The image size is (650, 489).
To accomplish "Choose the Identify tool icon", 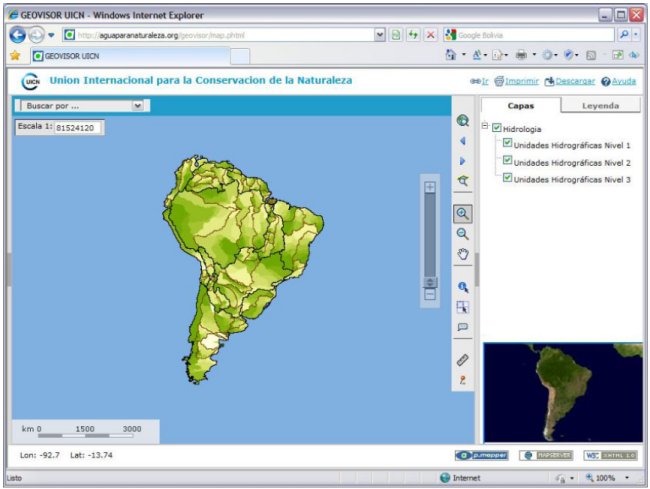I will [x=462, y=287].
